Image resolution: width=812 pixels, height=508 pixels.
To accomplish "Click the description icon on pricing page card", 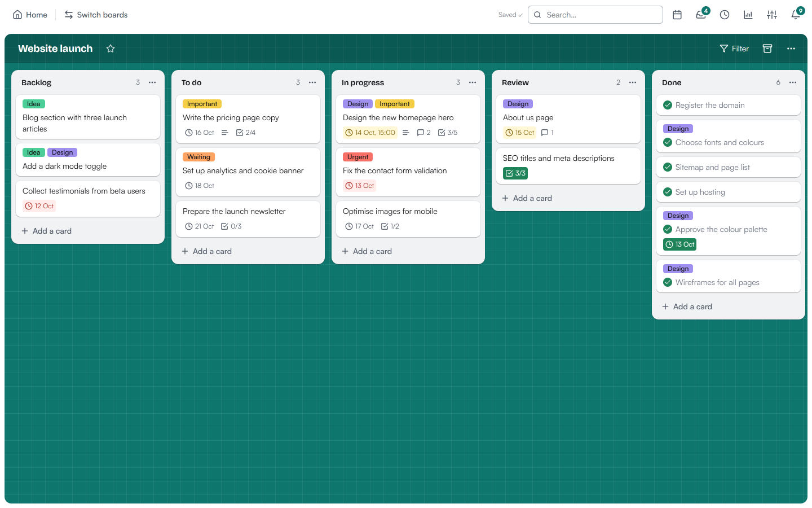I will click(x=224, y=133).
